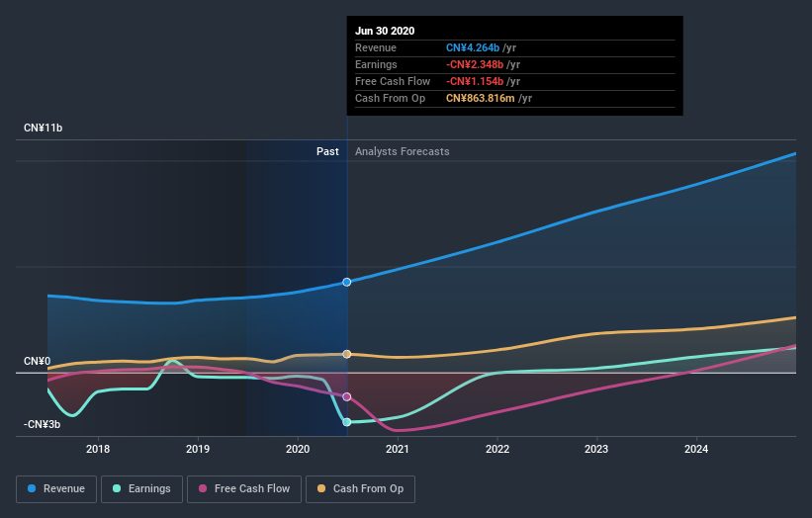Click the -CN¥3b y-axis label

(x=42, y=424)
